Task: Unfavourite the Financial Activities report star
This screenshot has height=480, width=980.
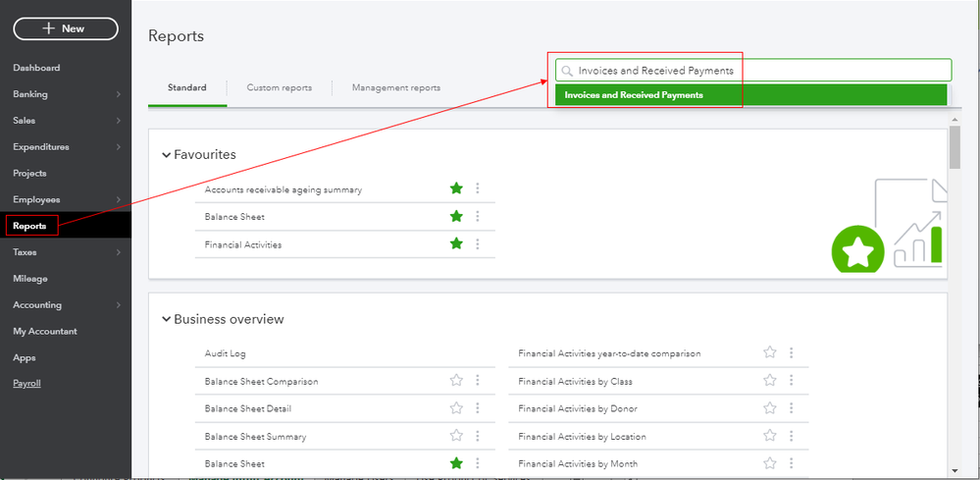Action: pos(456,243)
